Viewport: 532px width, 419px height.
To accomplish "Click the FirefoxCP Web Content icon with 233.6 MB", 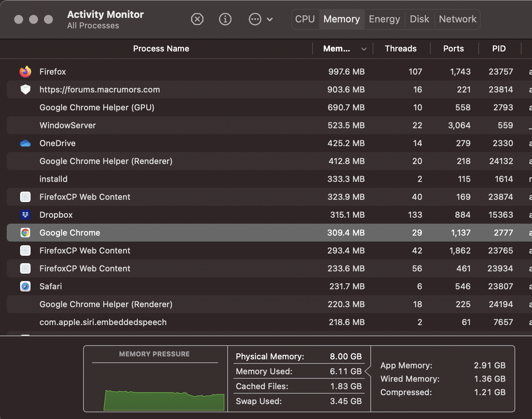I will pyautogui.click(x=25, y=268).
